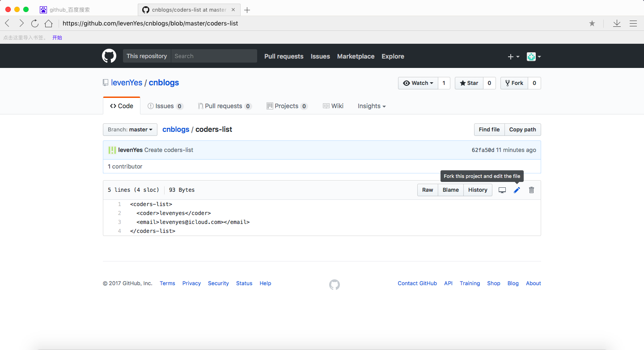Click the repository search field
This screenshot has width=644, height=350.
click(214, 56)
